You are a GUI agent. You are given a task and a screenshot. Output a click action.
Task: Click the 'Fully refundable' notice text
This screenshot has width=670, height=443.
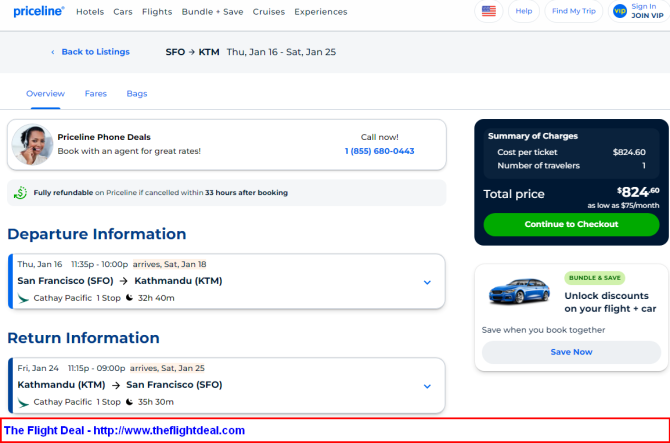(x=161, y=193)
